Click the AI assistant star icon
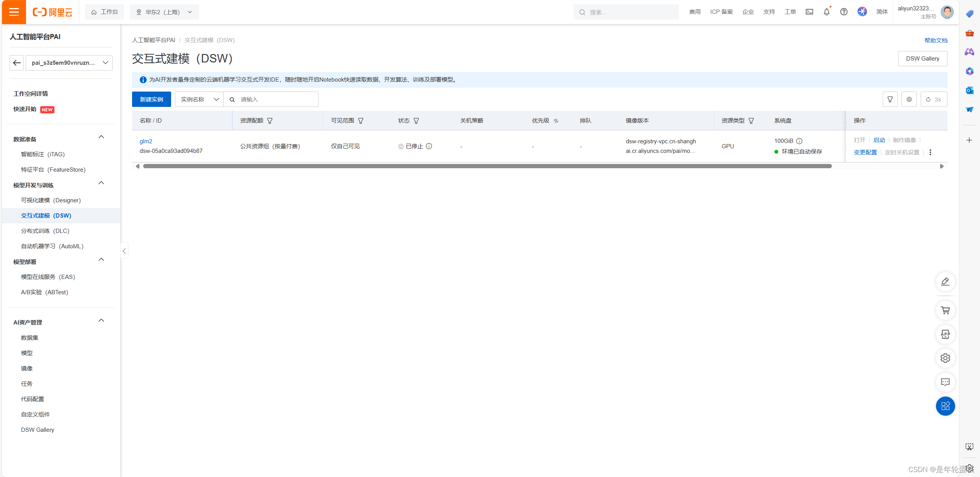 (x=862, y=12)
